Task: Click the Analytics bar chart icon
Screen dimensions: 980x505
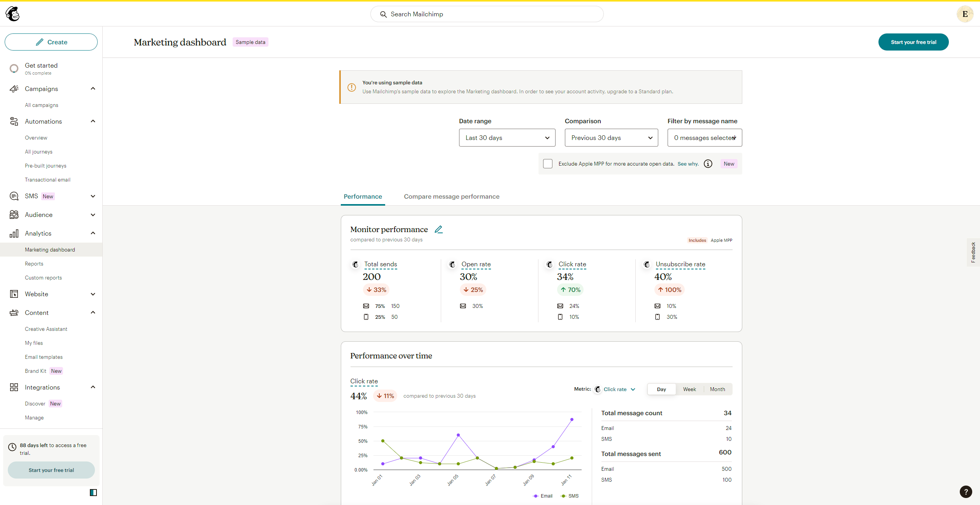Action: [x=14, y=233]
